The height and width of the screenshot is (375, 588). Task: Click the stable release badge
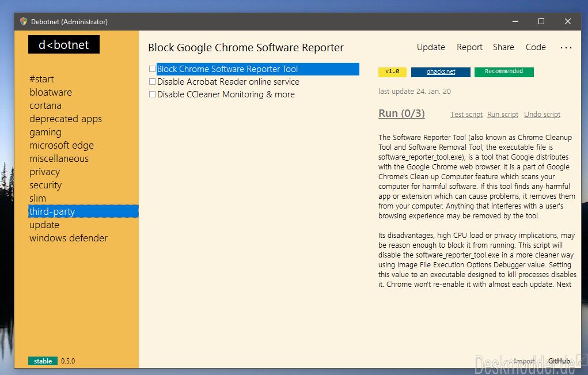[43, 361]
